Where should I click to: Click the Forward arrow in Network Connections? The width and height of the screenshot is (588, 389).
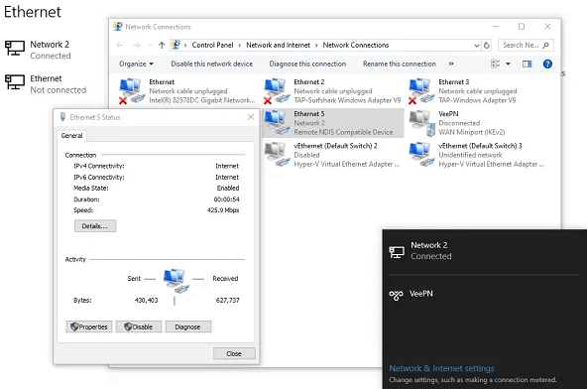tap(137, 45)
